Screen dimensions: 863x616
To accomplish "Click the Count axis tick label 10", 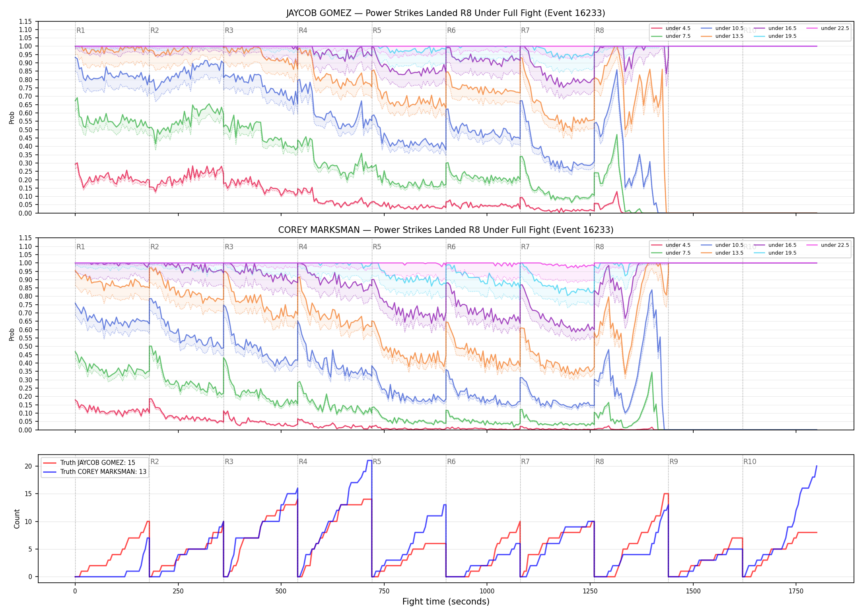I will (x=28, y=522).
